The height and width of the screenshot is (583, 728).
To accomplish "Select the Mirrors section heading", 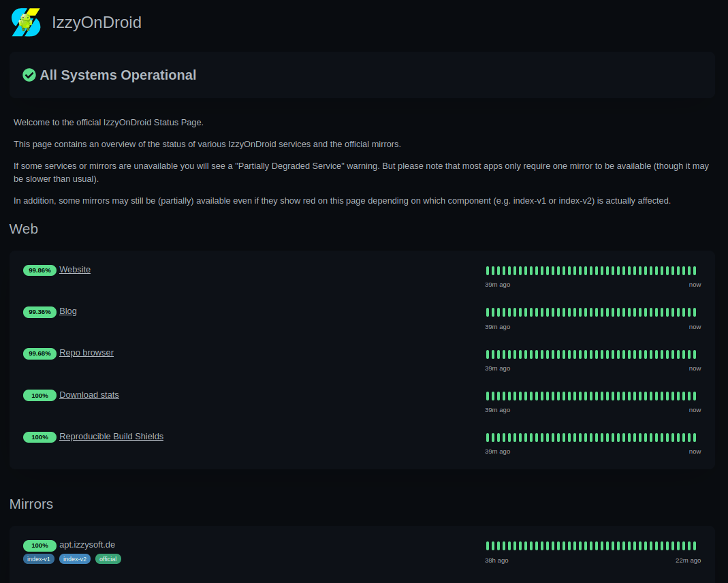I will (x=31, y=504).
